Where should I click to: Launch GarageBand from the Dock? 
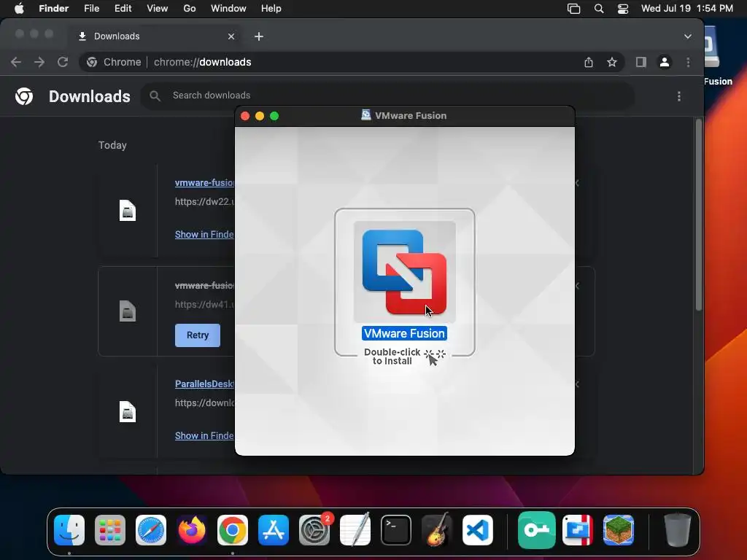(437, 530)
